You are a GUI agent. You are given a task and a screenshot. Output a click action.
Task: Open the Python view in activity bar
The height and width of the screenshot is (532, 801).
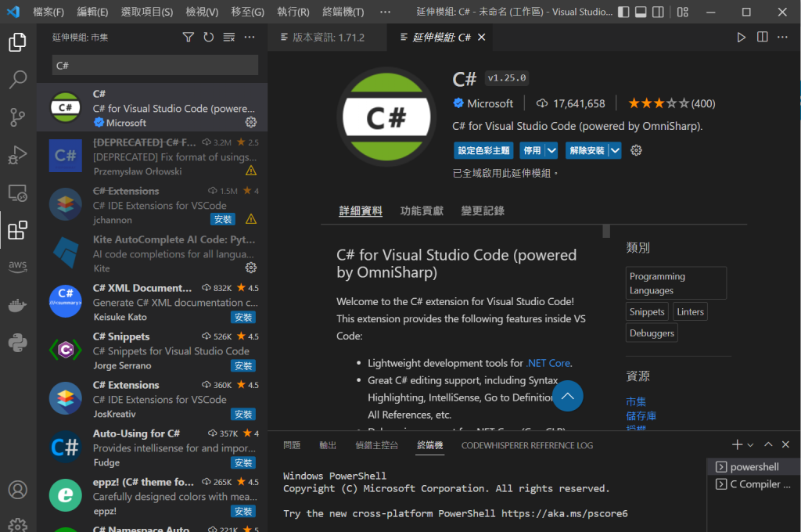18,343
